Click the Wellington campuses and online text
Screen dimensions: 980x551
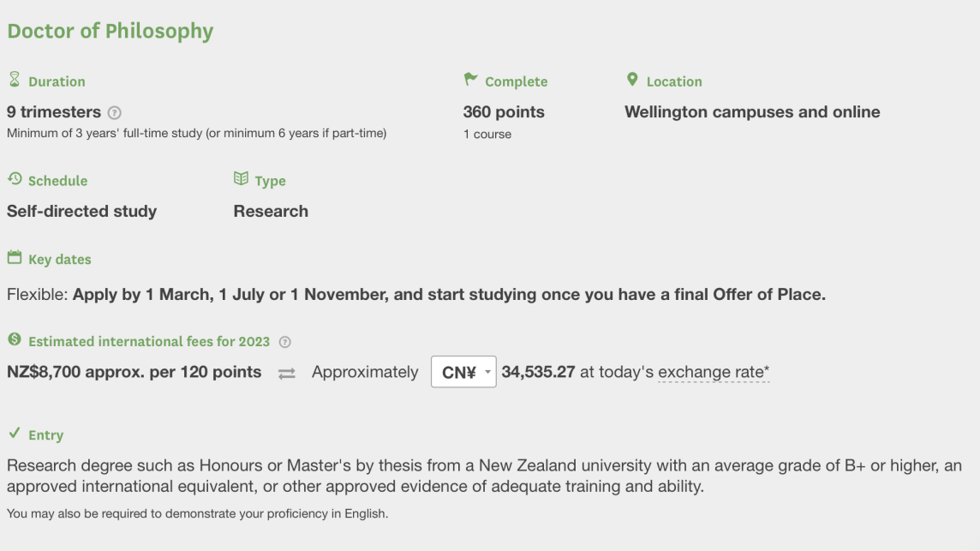coord(752,112)
